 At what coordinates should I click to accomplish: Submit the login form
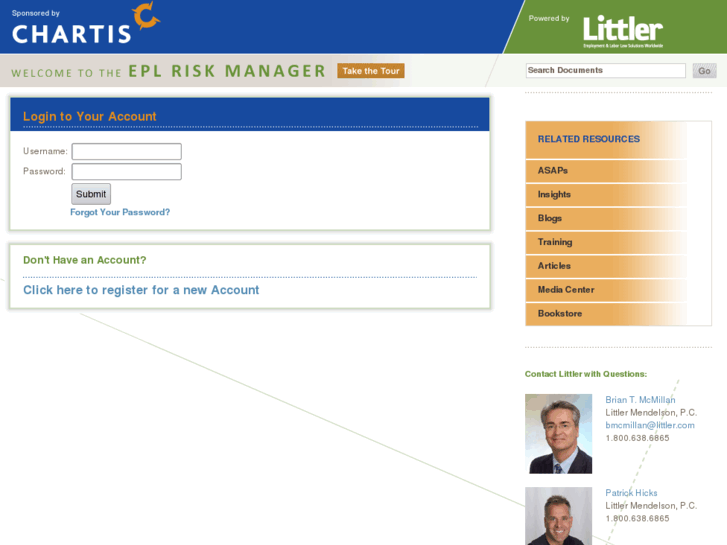(91, 194)
